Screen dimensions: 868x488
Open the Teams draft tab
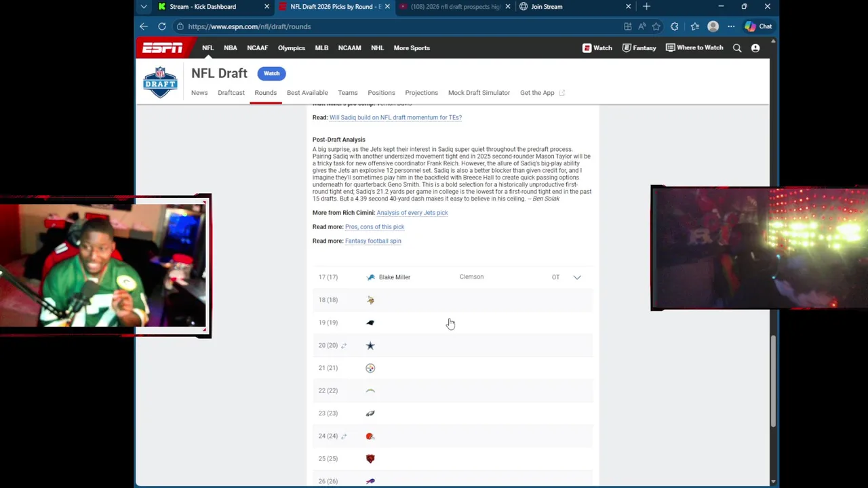pos(348,93)
